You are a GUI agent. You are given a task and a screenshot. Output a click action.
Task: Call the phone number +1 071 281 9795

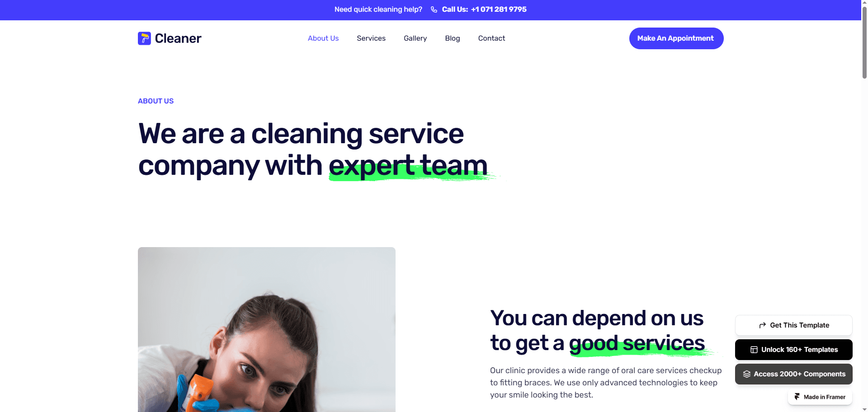click(x=499, y=9)
